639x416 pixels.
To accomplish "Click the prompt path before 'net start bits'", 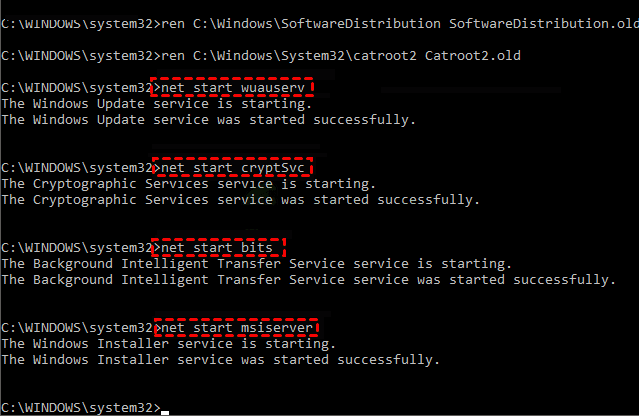I will (x=77, y=247).
